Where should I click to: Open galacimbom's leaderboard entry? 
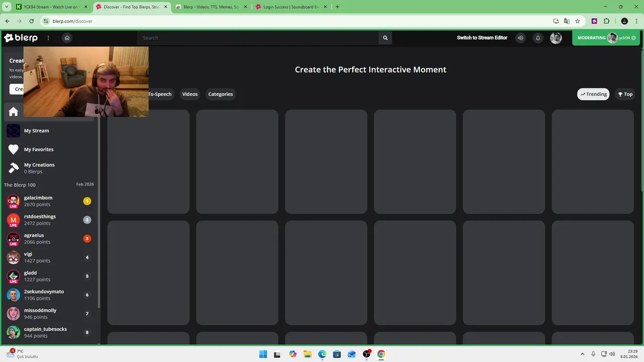49,201
